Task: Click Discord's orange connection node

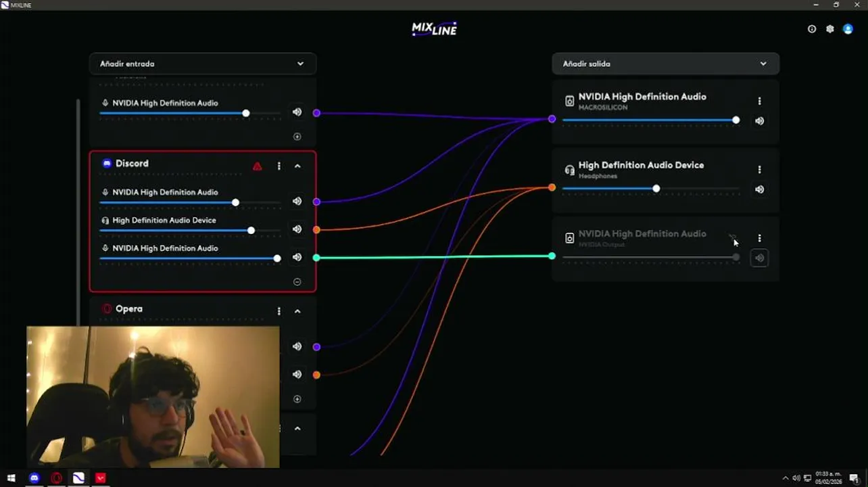Action: click(x=316, y=230)
